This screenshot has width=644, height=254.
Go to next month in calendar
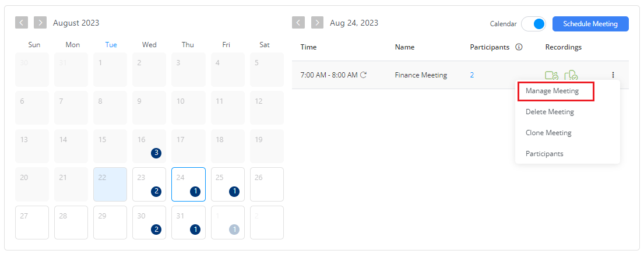(x=40, y=23)
